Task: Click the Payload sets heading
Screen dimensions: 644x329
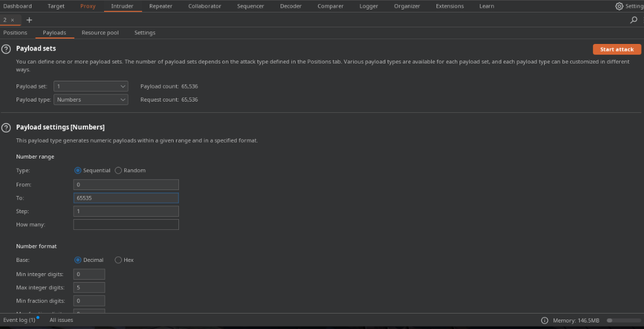Action: click(x=36, y=49)
